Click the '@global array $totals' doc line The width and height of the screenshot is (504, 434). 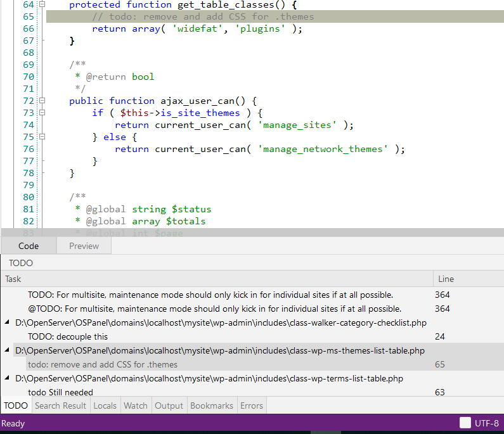(140, 221)
